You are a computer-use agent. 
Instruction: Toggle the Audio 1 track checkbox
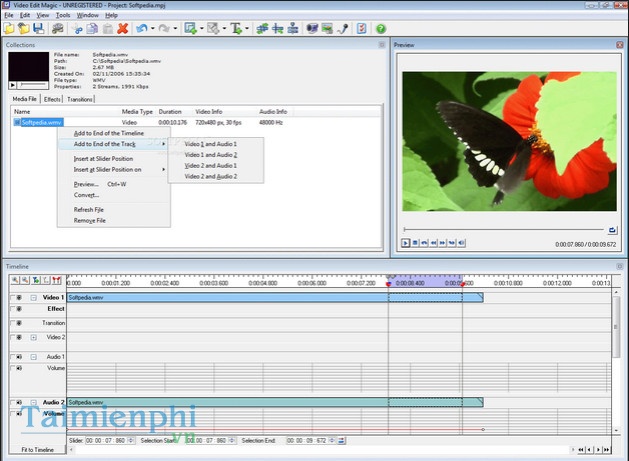point(12,356)
